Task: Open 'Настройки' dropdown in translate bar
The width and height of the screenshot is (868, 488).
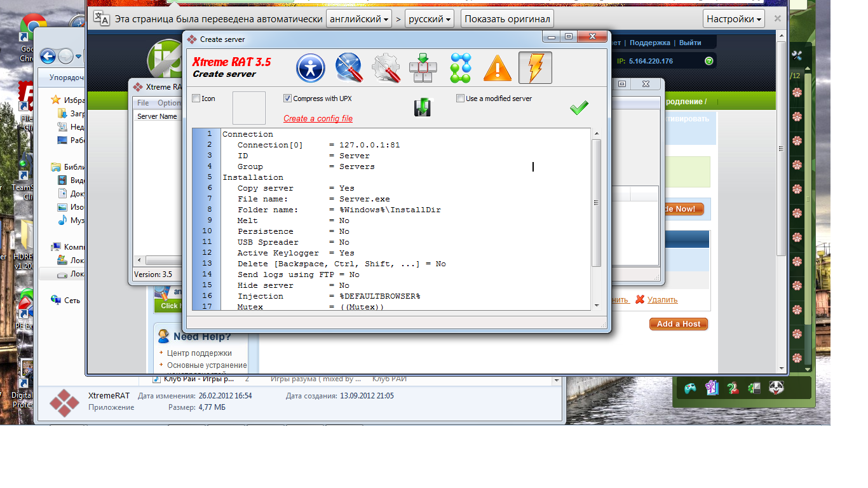Action: 734,19
